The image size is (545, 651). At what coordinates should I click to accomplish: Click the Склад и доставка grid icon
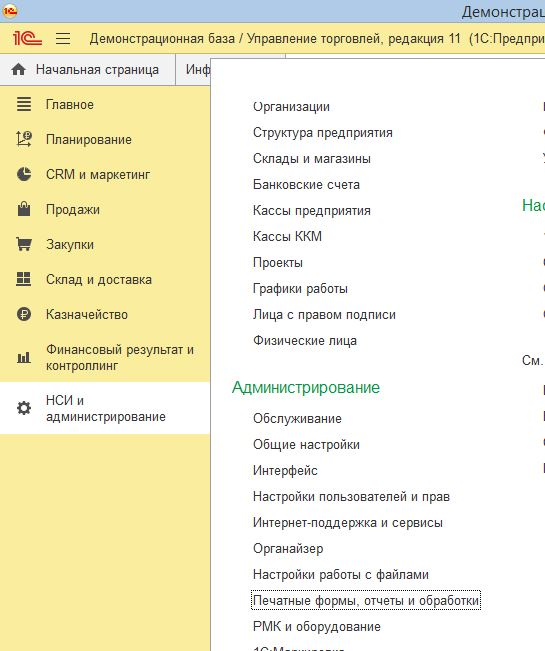pos(24,279)
